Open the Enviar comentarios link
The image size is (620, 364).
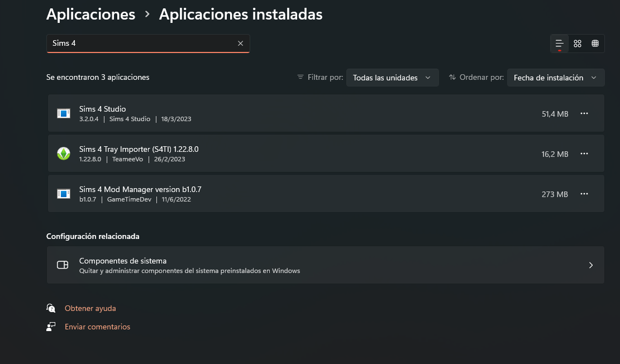pyautogui.click(x=97, y=327)
